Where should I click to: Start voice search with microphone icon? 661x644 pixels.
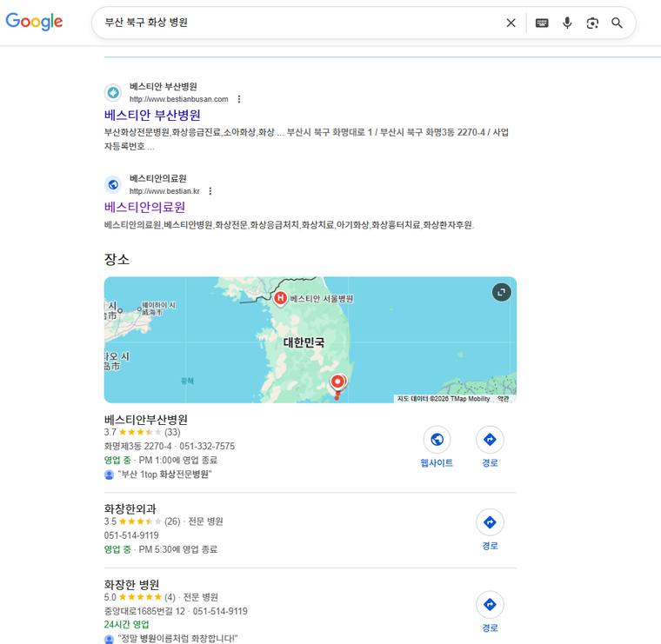point(567,23)
